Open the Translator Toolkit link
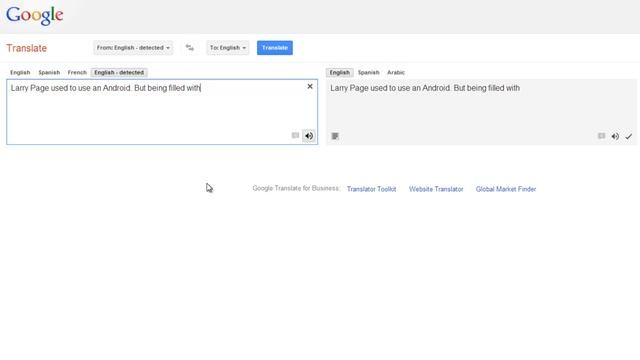This screenshot has height=360, width=640. coord(371,189)
